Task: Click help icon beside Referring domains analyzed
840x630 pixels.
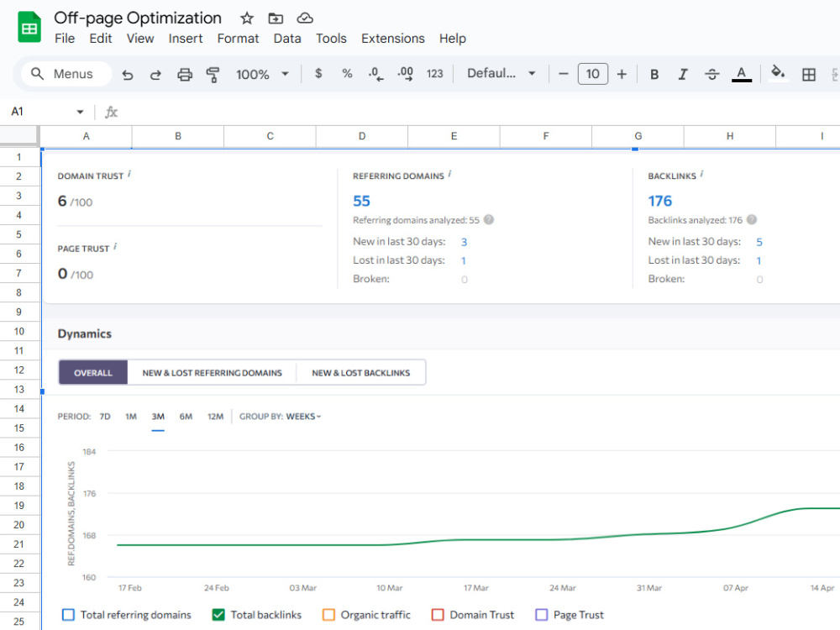Action: pos(489,219)
